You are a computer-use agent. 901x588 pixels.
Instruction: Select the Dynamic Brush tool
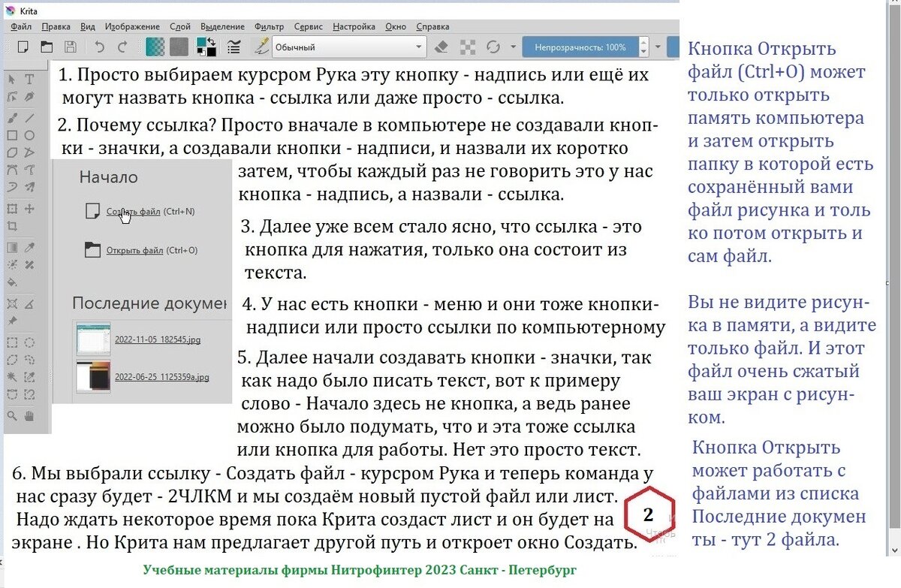pos(12,187)
